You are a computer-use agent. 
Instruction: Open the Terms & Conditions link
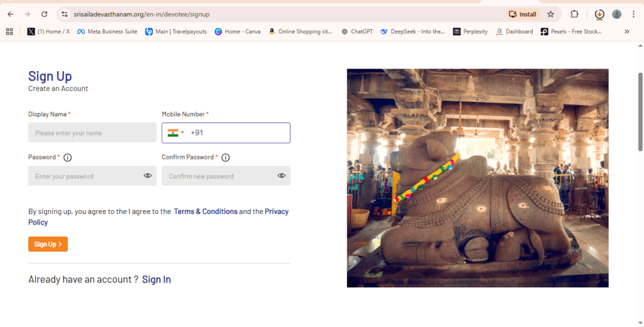pos(206,211)
